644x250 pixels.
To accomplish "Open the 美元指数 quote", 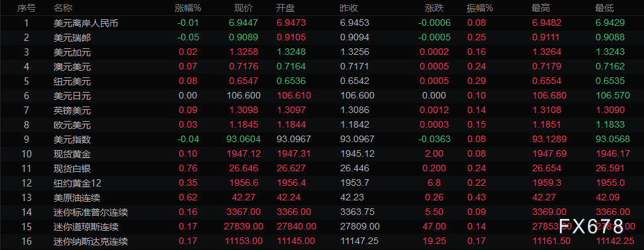I will click(x=322, y=140).
